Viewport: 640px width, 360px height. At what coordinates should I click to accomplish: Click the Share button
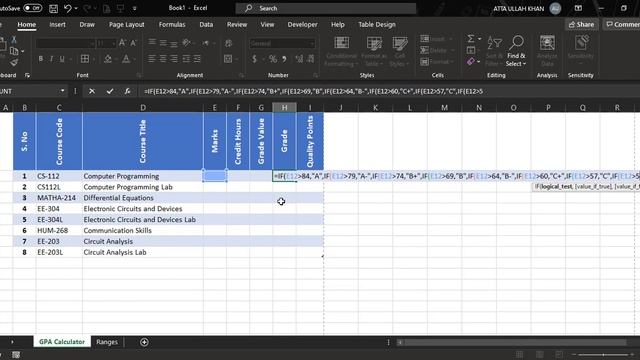pyautogui.click(x=581, y=24)
